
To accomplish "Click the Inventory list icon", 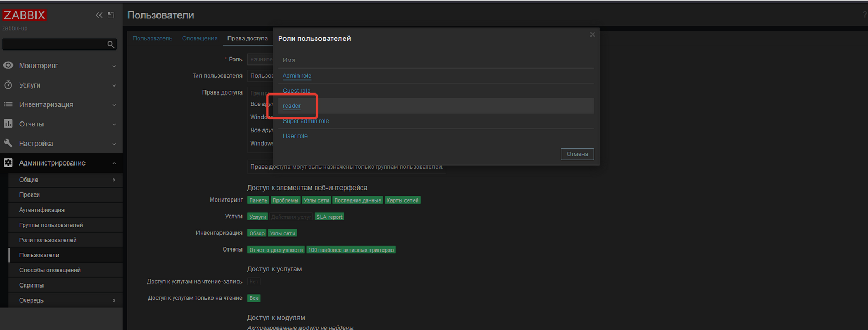I will 8,104.
